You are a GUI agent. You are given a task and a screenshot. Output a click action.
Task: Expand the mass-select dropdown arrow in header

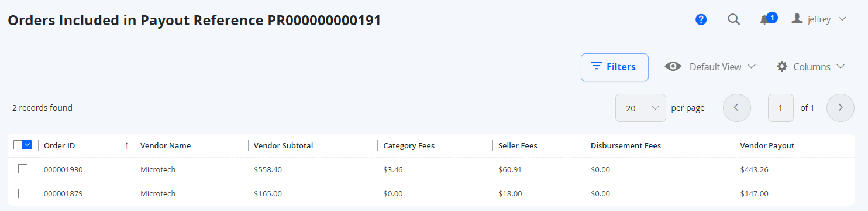[27, 145]
